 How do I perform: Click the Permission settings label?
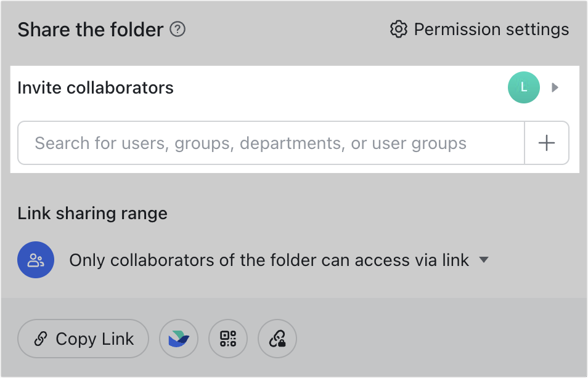492,29
